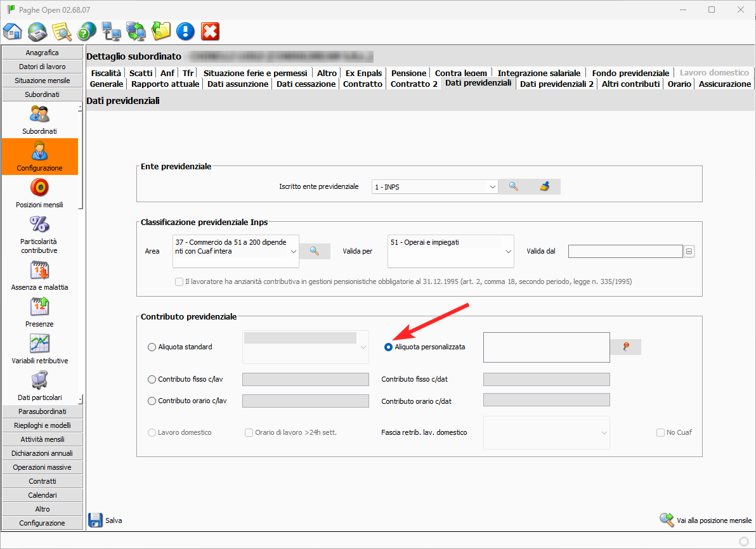Open Posizioni mensili in the sidebar
The image size is (756, 549).
coord(39,188)
